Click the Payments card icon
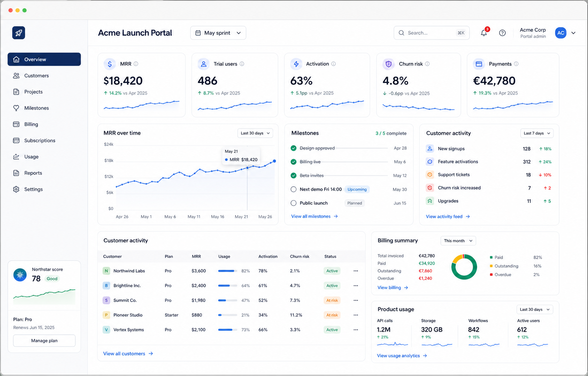588x376 pixels. (x=479, y=64)
